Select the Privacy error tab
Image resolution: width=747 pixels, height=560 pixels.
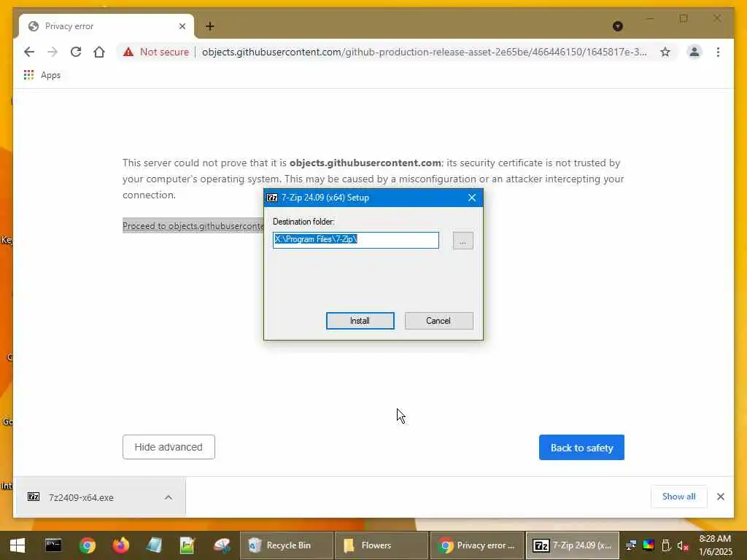coord(107,26)
